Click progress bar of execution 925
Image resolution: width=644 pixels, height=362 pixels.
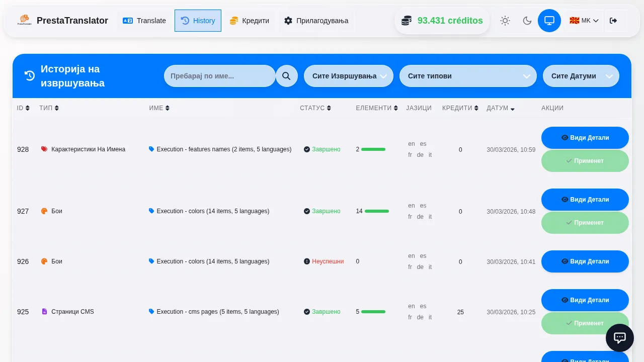tap(373, 312)
